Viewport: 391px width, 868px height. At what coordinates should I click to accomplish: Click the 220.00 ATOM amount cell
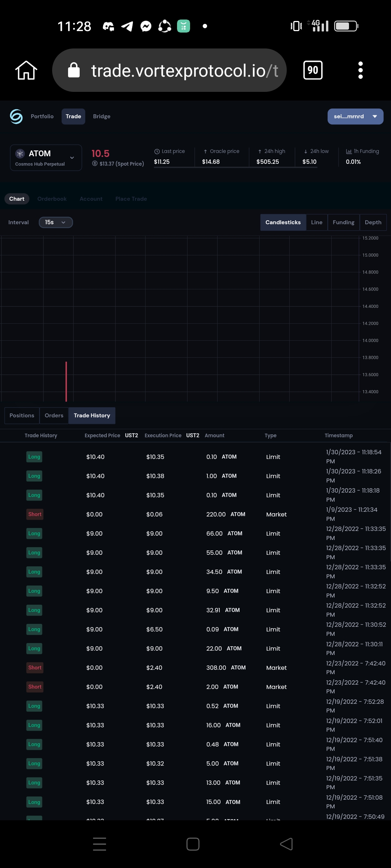point(226,514)
